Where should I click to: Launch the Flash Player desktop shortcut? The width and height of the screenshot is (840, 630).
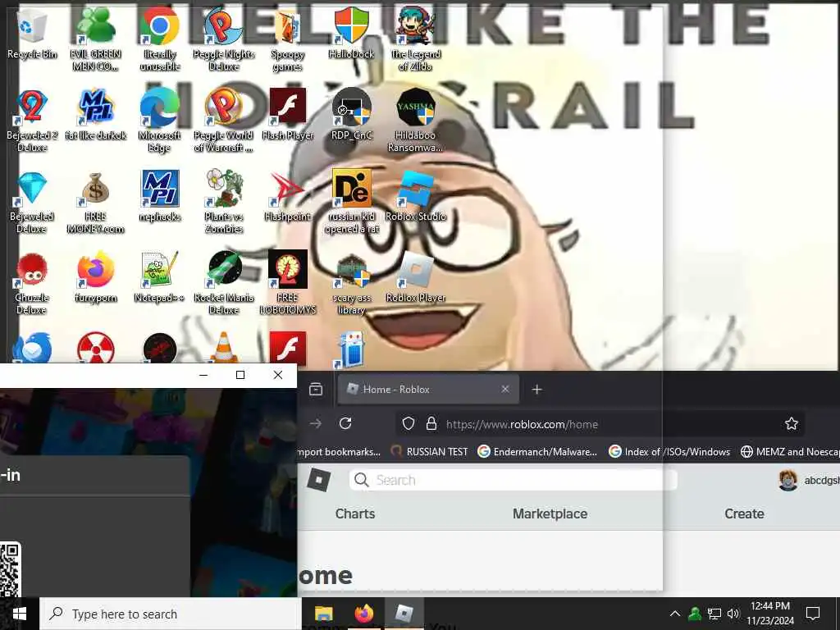pyautogui.click(x=288, y=115)
